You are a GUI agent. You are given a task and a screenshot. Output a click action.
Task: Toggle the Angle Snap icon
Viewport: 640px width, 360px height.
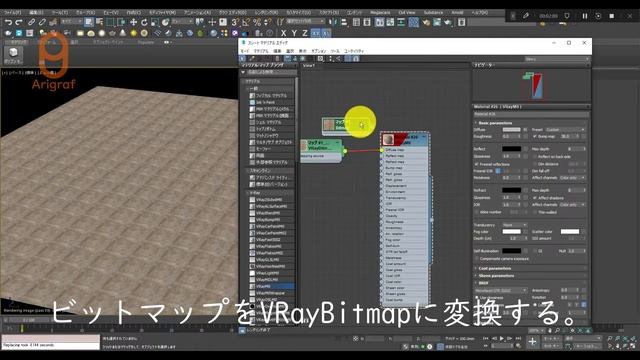click(x=246, y=22)
